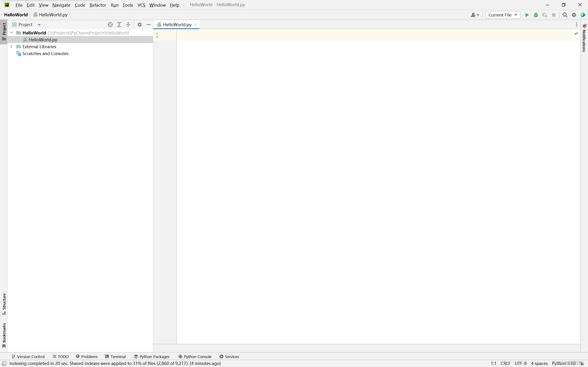Viewport: 588px width, 367px height.
Task: Open the Window menu
Action: pos(157,5)
